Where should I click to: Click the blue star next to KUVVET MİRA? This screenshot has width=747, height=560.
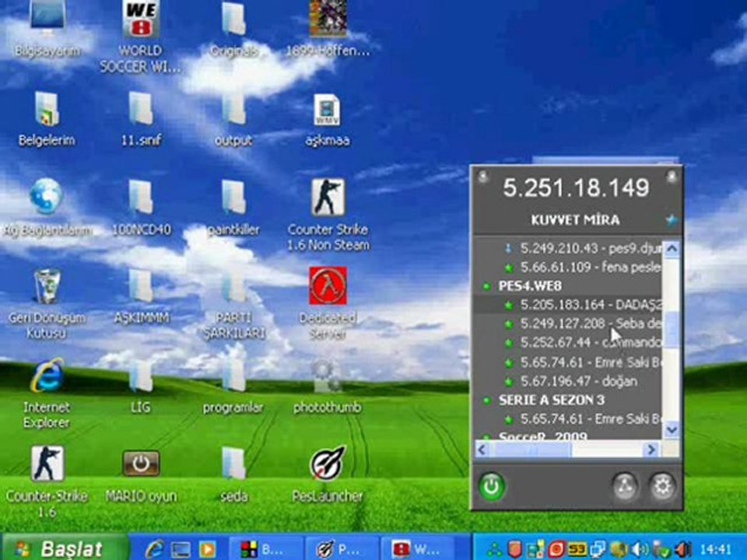672,219
